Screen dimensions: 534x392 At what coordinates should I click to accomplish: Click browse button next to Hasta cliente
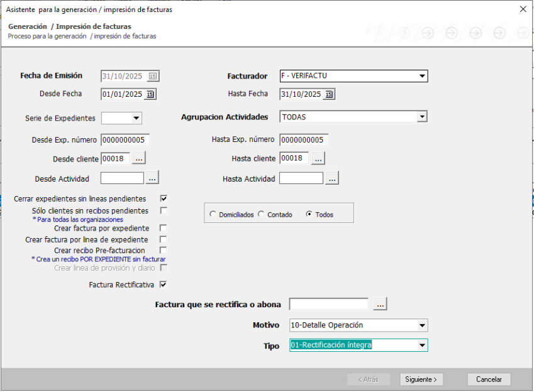(x=318, y=158)
